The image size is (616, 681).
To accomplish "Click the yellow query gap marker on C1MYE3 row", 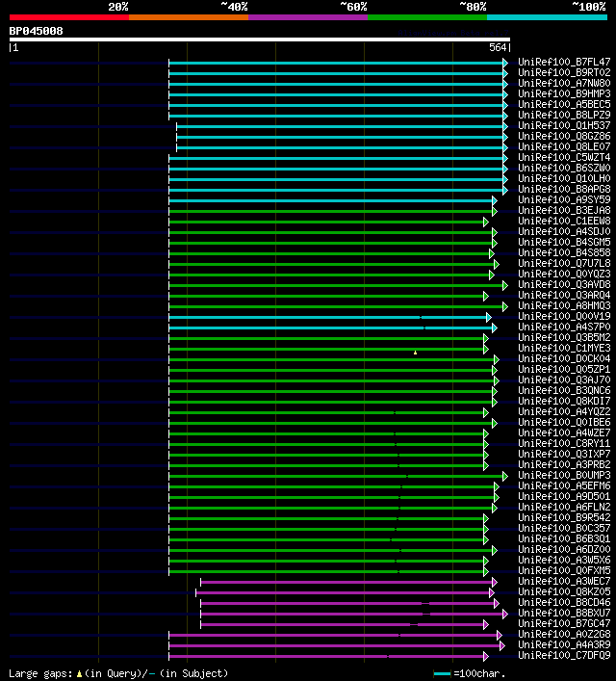I will [416, 353].
